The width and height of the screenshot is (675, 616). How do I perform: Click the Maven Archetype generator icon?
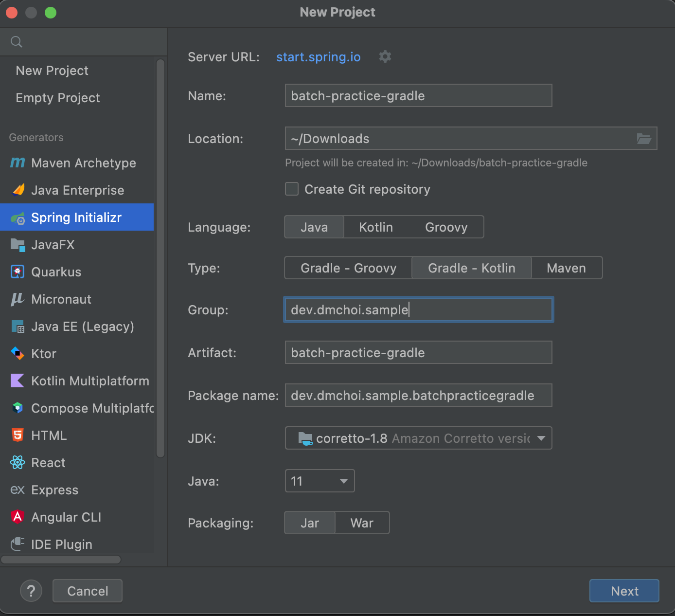(18, 163)
